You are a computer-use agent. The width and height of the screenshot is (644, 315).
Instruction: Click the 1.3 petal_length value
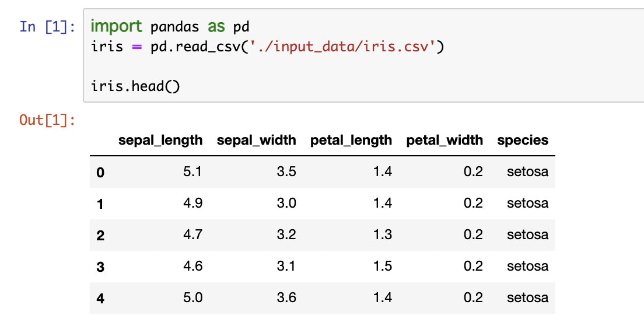[x=382, y=235]
